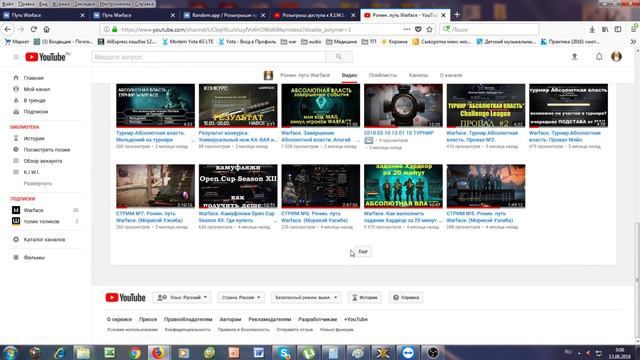640x360 pixels.
Task: Toggle the browser sidebar icon
Action: click(618, 29)
